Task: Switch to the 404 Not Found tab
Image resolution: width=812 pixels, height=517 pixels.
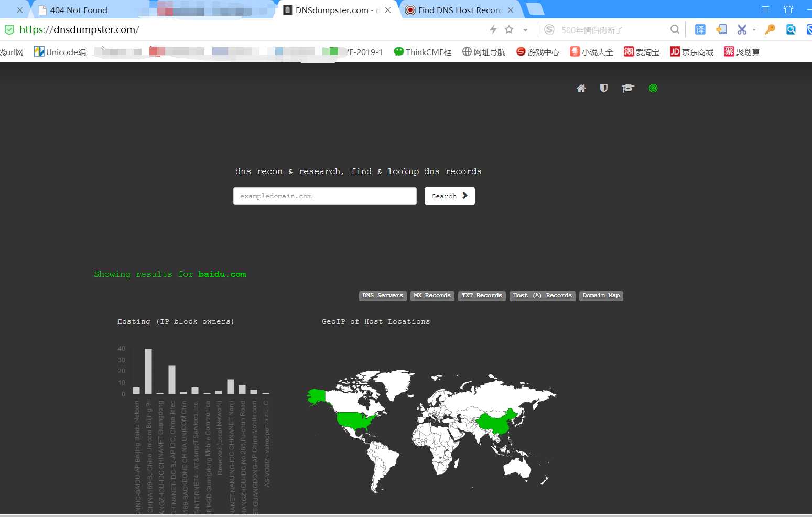Action: 79,10
